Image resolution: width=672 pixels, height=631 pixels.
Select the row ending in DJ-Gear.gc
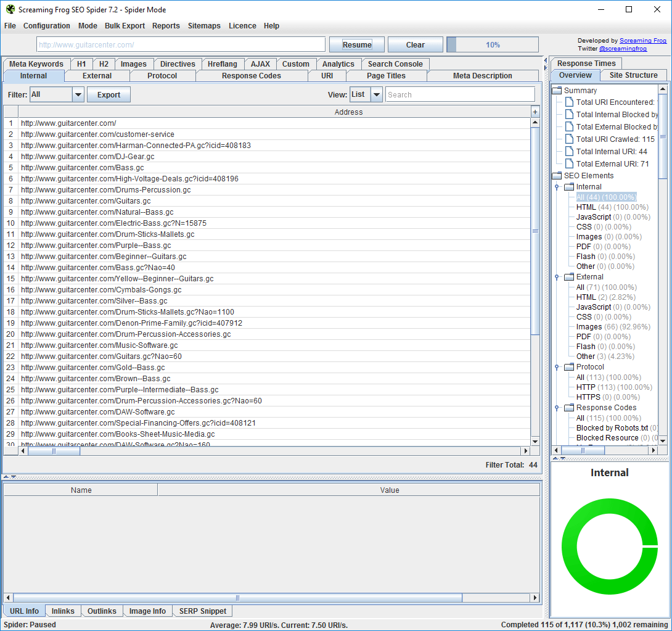pos(274,157)
